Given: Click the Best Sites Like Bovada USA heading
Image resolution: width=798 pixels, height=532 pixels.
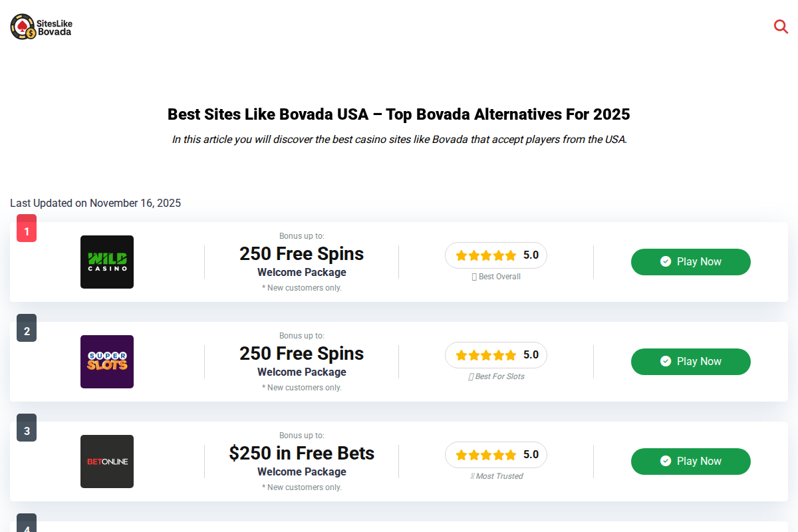Looking at the screenshot, I should 398,114.
